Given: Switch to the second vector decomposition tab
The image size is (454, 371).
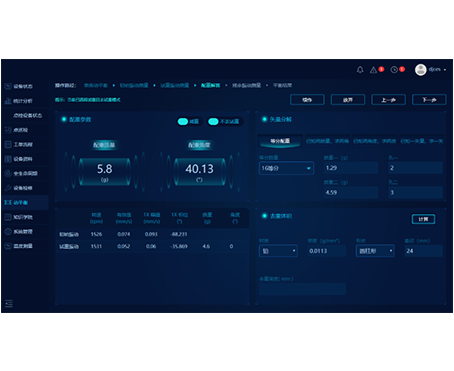Looking at the screenshot, I should coord(328,141).
